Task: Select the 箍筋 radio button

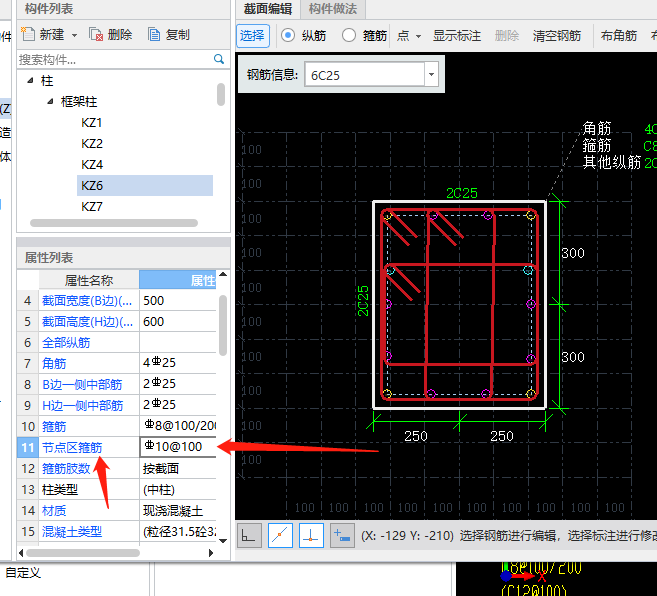Action: coord(349,35)
